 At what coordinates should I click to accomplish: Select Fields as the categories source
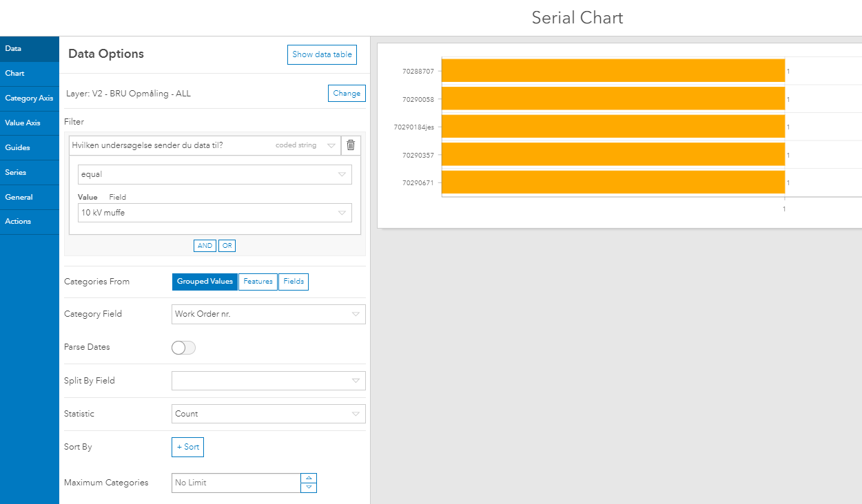[x=293, y=282]
